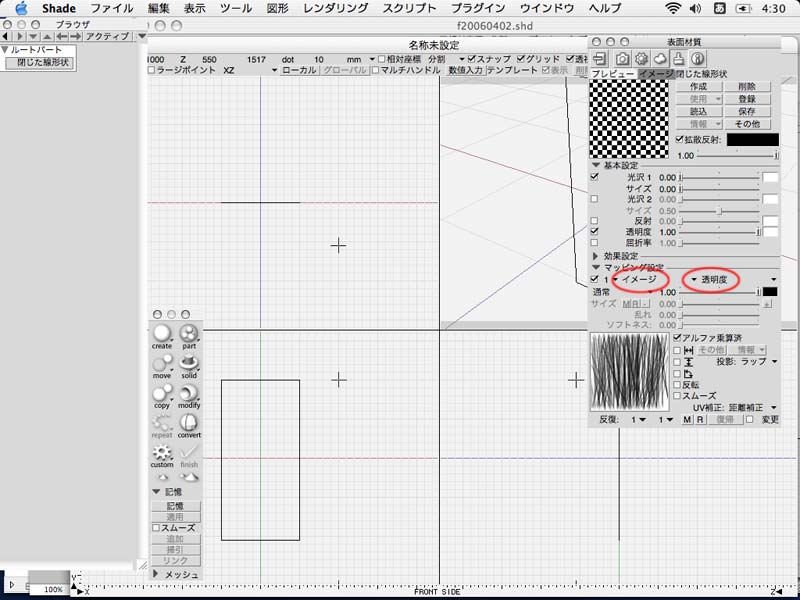Click the 作成 button in material panel
Screen dimensions: 800x600
point(698,87)
